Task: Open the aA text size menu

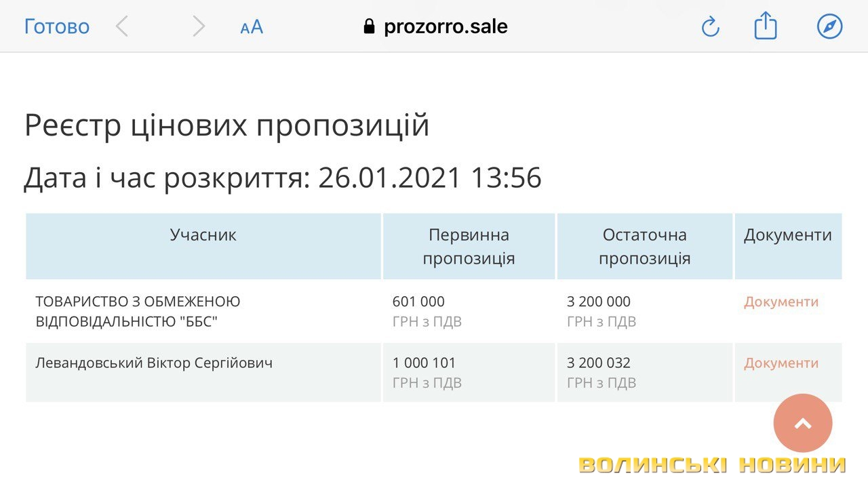Action: (252, 27)
